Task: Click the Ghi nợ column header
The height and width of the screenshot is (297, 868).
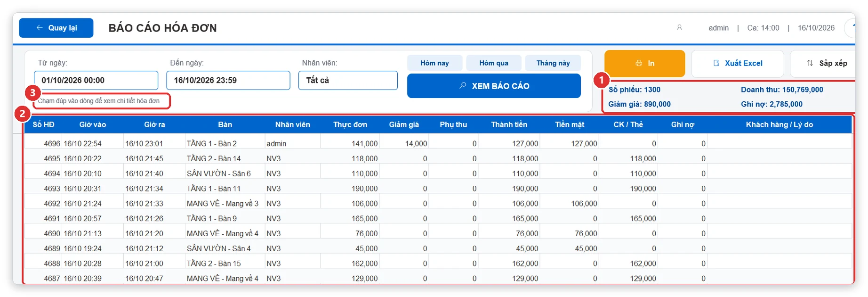Action: 683,124
